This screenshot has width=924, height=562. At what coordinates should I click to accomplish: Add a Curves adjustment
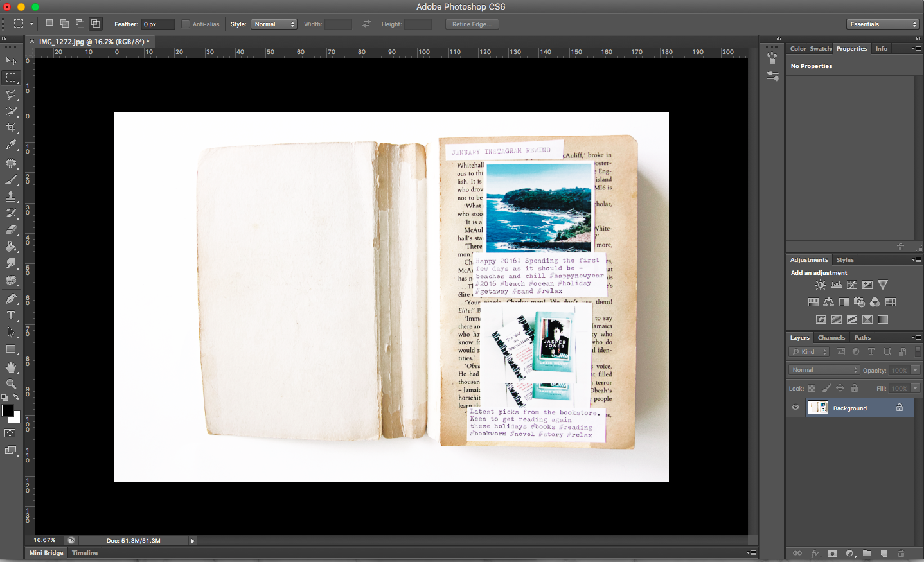(852, 285)
